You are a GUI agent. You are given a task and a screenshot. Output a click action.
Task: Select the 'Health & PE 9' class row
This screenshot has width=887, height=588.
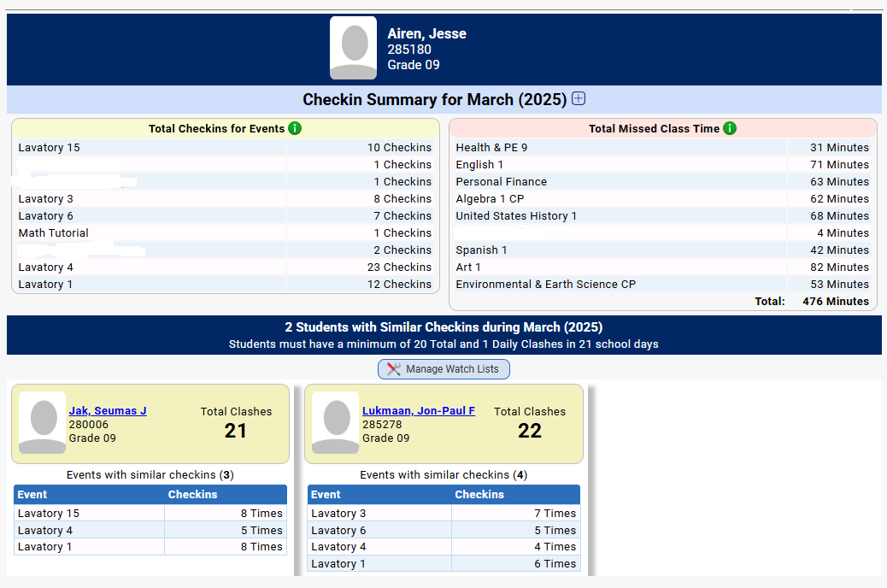pyautogui.click(x=662, y=148)
